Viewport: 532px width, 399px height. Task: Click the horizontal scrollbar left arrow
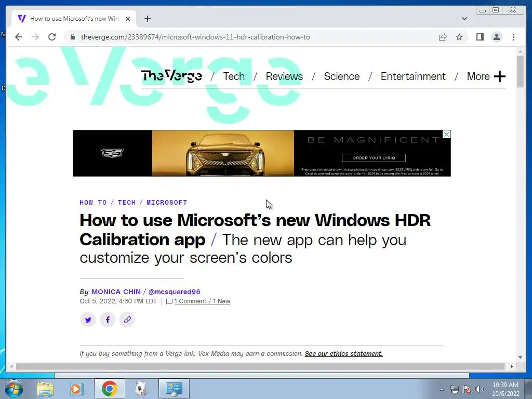(11, 366)
